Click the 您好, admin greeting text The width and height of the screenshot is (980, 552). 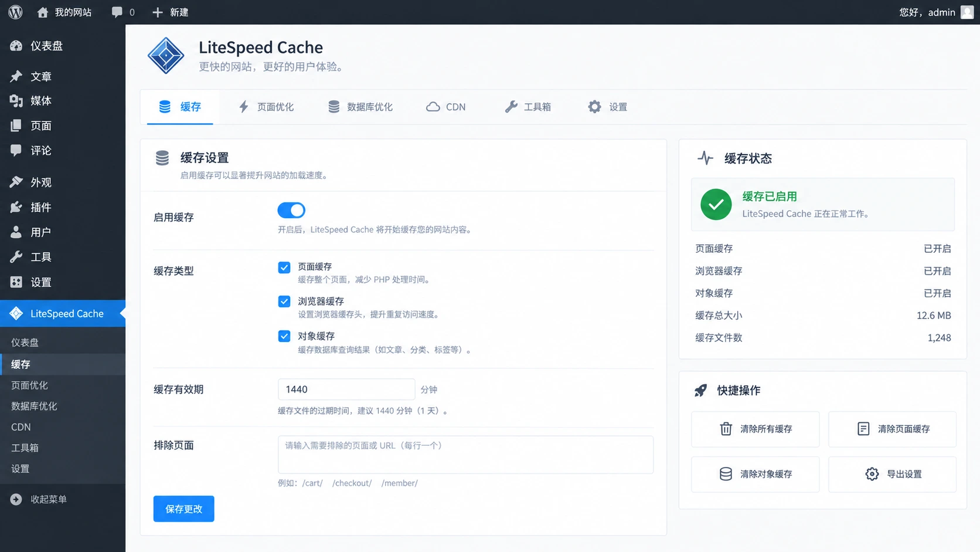point(927,12)
